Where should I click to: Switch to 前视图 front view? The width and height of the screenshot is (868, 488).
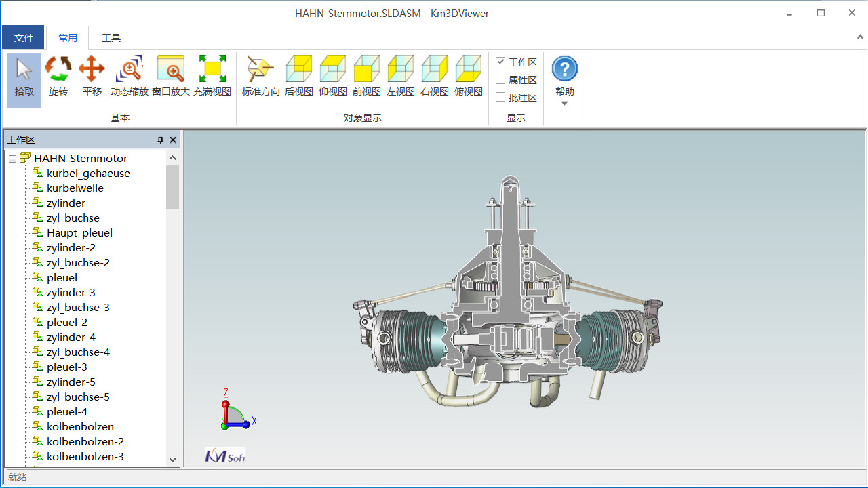(x=367, y=78)
